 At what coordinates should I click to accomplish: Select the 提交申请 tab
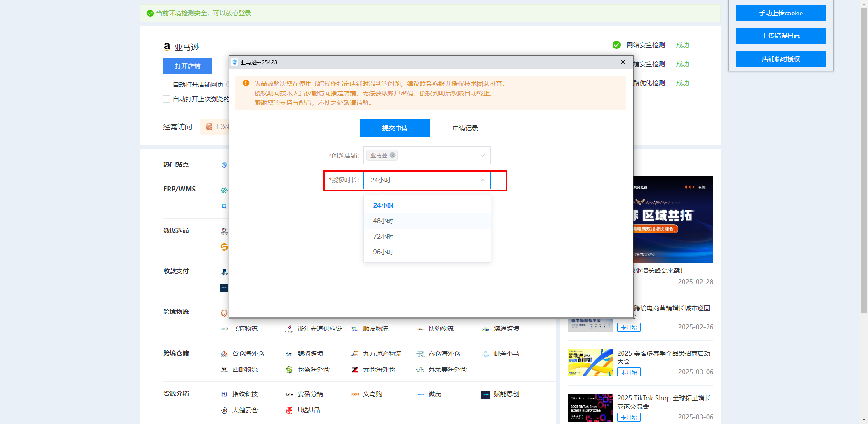tap(395, 128)
